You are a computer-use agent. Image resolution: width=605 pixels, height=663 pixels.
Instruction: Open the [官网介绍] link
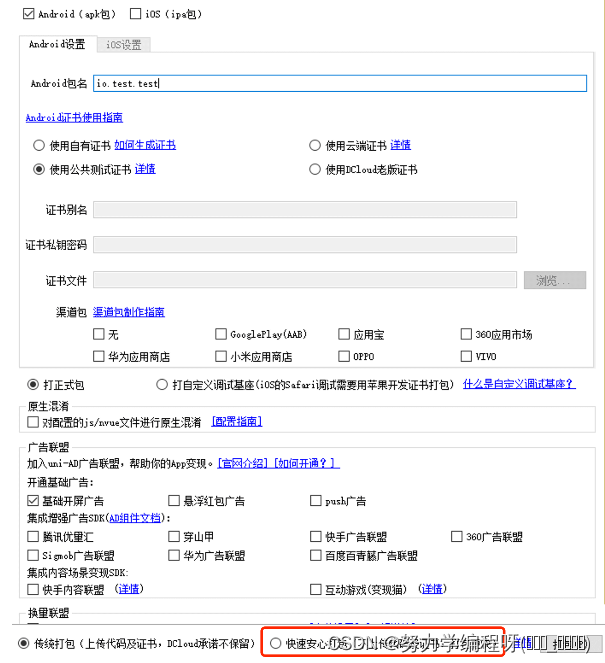[243, 463]
